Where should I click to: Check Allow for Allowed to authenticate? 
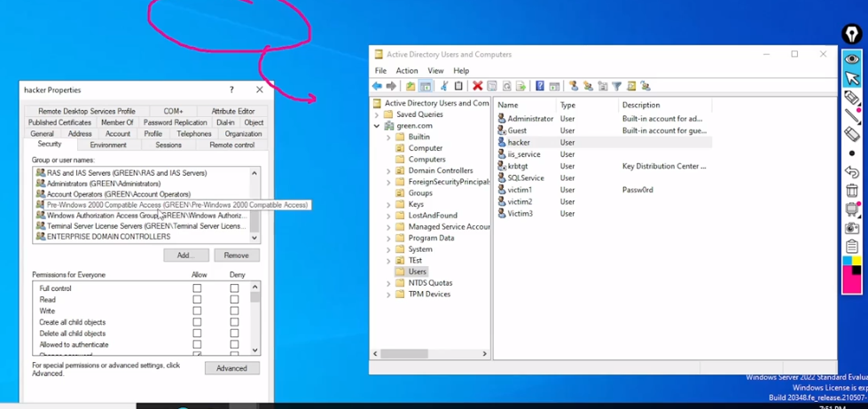point(197,345)
